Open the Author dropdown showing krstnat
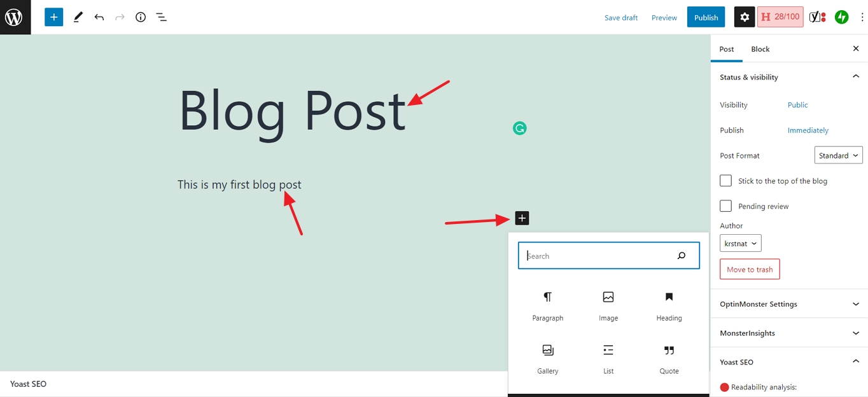Viewport: 868px width, 397px height. (x=740, y=243)
